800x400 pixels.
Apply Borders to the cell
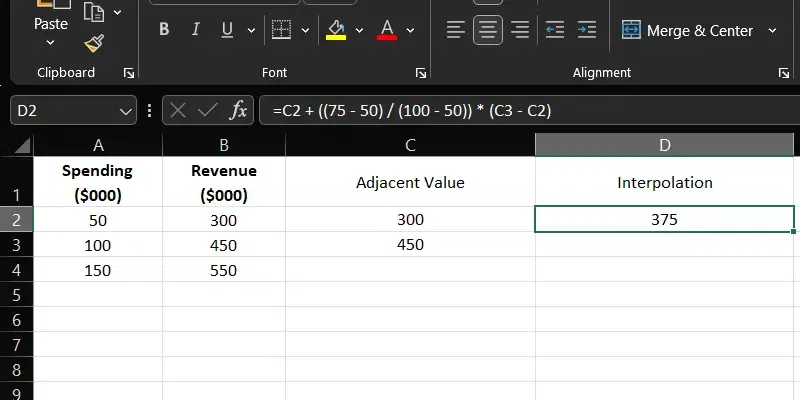[282, 30]
